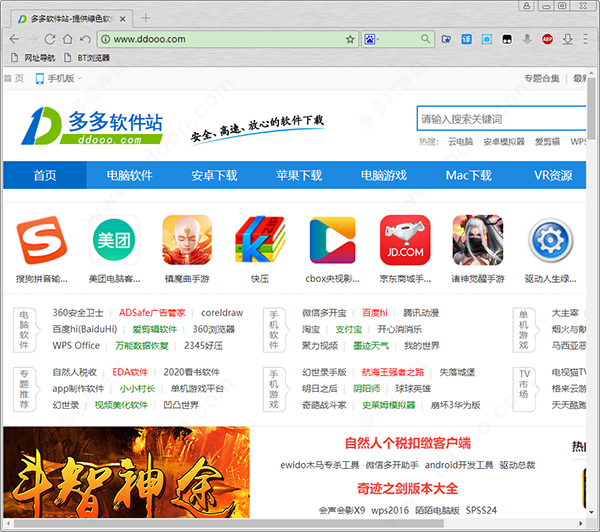600x532 pixels.
Task: Click hot search term 云电脑
Action: 461,142
